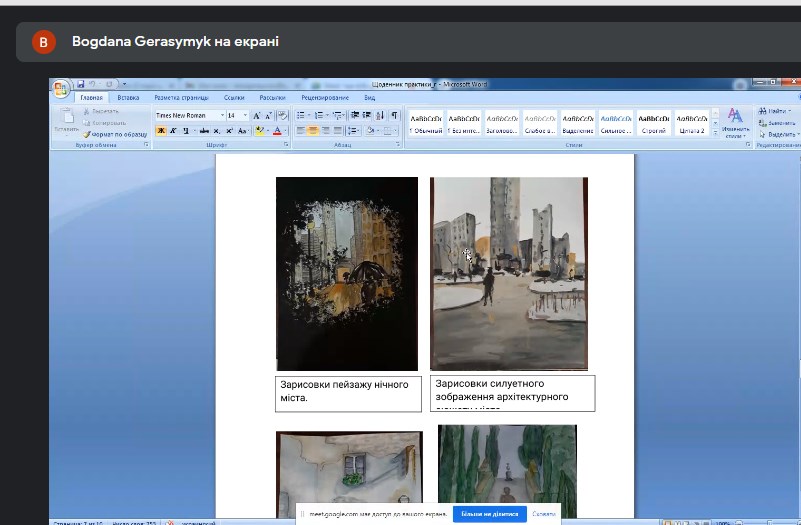The image size is (801, 525).
Task: Open the Office button menu
Action: point(60,89)
